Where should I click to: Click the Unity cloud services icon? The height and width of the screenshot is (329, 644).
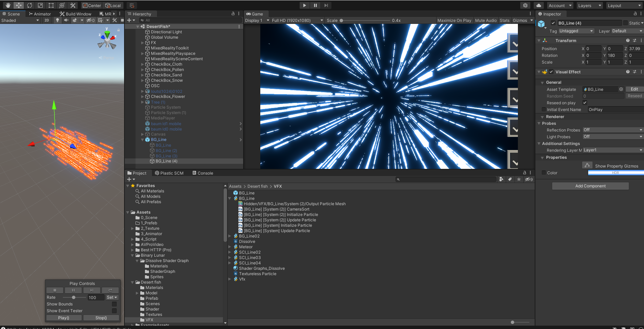pos(538,5)
